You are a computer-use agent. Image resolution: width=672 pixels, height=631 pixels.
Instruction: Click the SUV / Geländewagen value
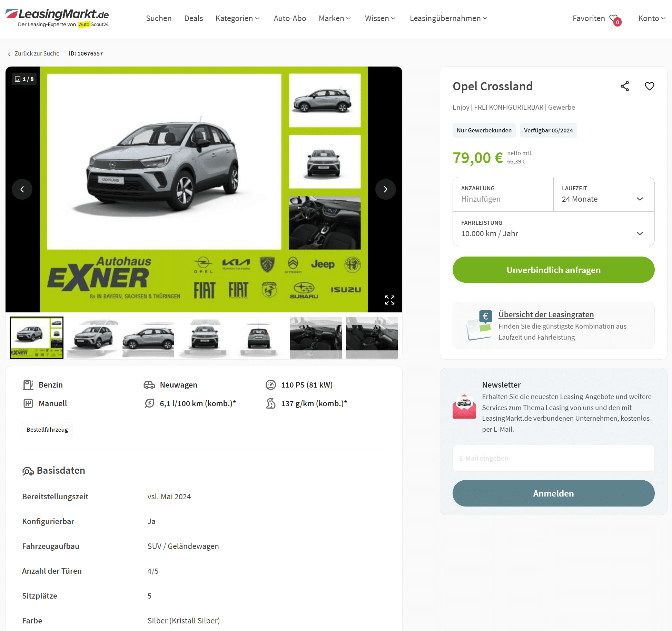click(183, 546)
